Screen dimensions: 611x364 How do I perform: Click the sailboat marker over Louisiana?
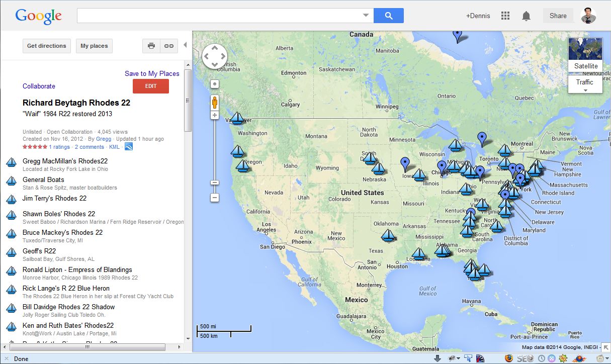pos(418,254)
